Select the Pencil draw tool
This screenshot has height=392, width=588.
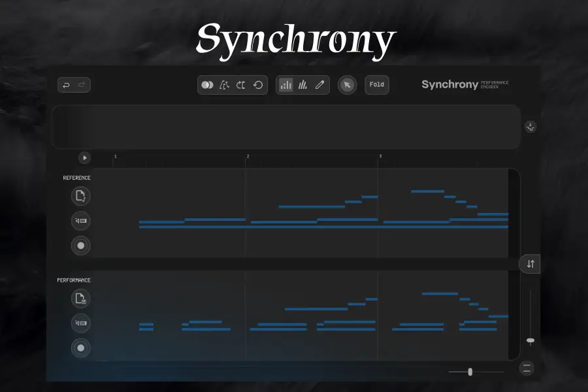[x=319, y=85]
